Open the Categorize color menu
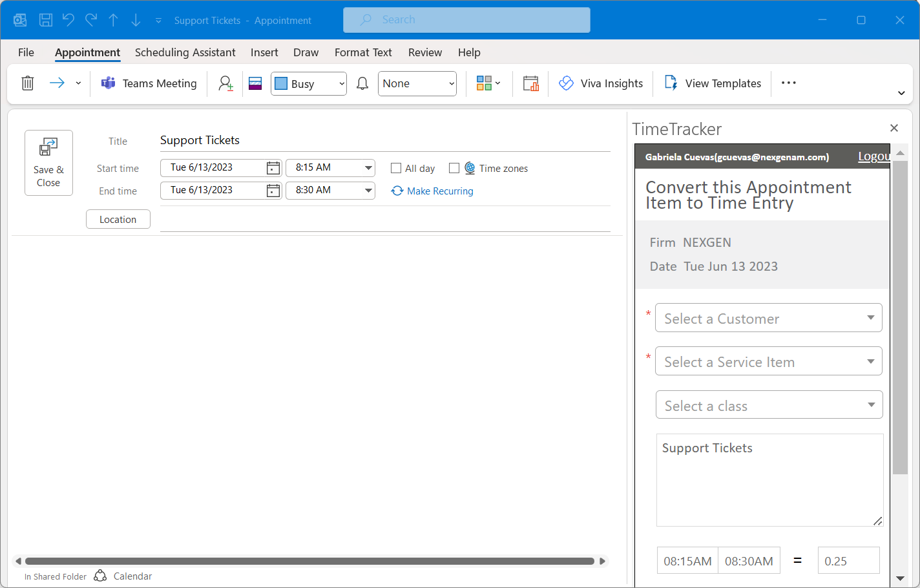The image size is (920, 588). pos(488,83)
